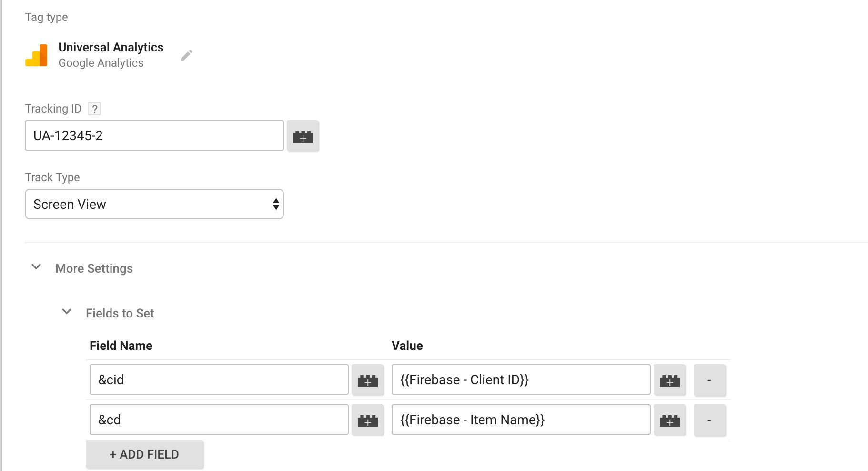Collapse the More Settings section
Screen dimensions: 868x471
click(36, 267)
